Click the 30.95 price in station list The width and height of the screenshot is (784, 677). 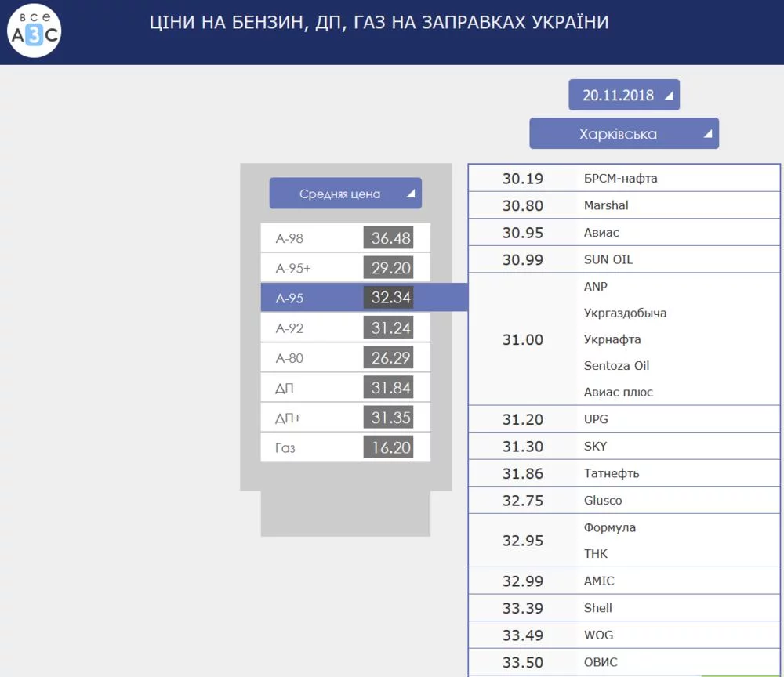click(x=522, y=233)
